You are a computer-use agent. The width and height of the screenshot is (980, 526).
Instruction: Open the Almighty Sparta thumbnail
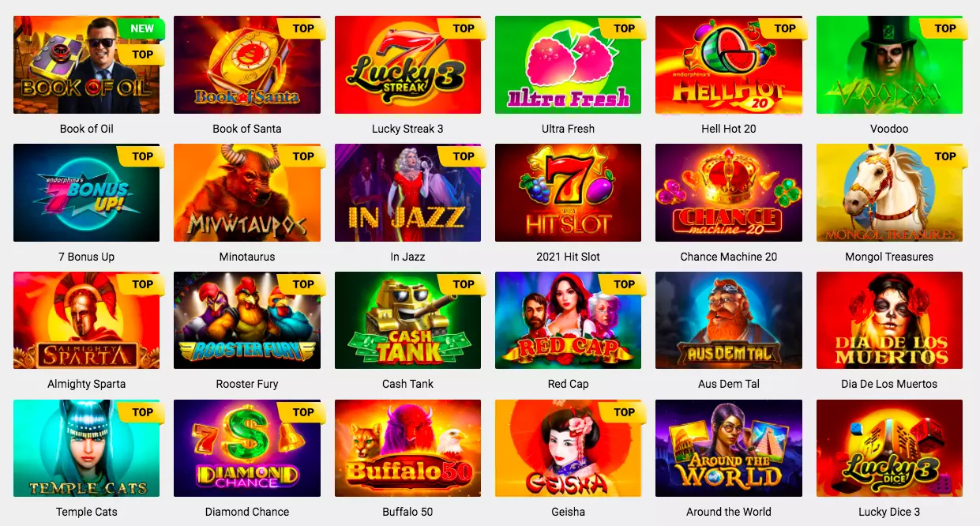(87, 321)
